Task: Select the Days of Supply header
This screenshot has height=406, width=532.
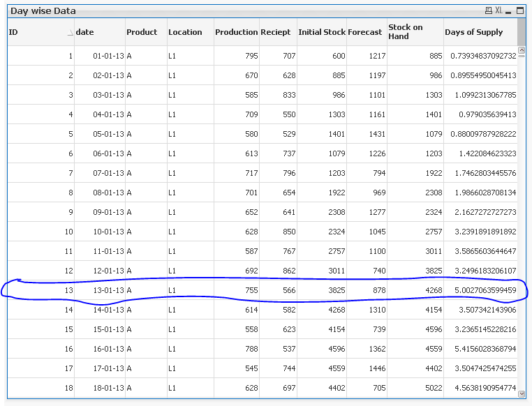Action: point(473,32)
